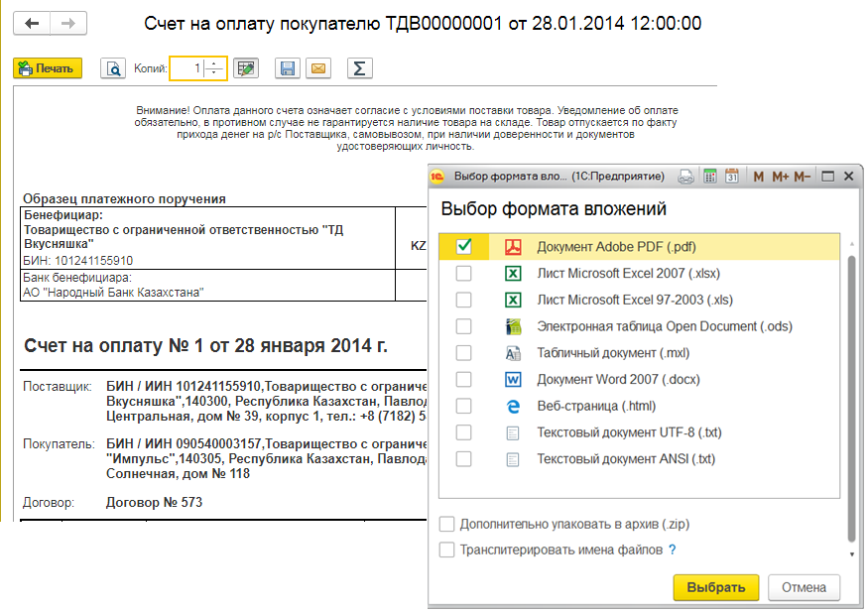Click the scrollbar up arrow in the dialog

[x=852, y=244]
